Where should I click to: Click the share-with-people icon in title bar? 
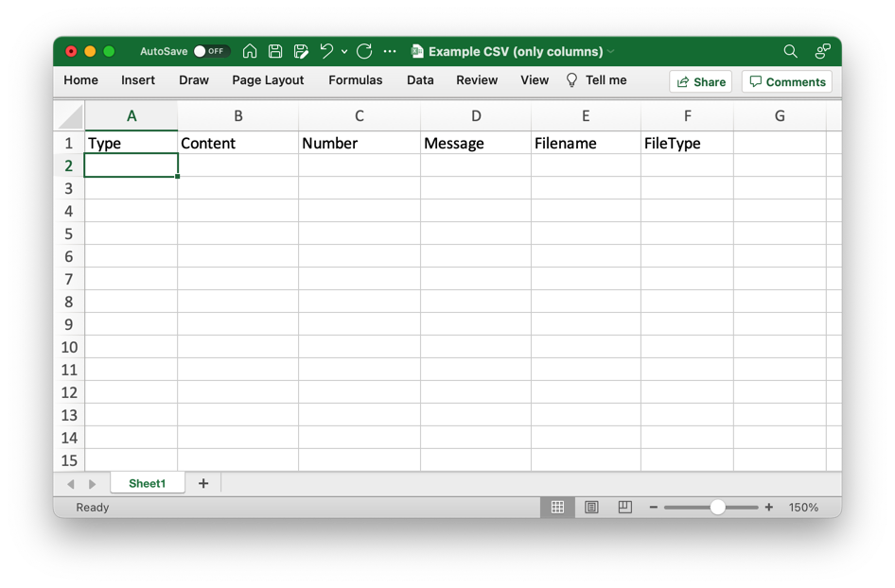pyautogui.click(x=822, y=51)
